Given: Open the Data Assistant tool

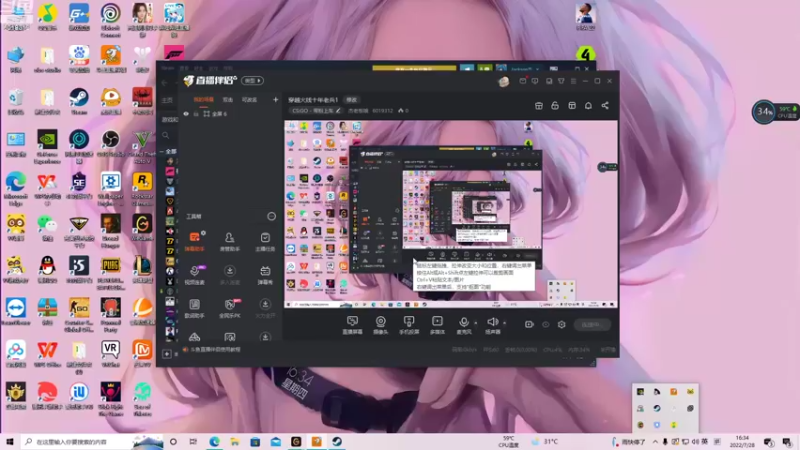Looking at the screenshot, I should 195,308.
